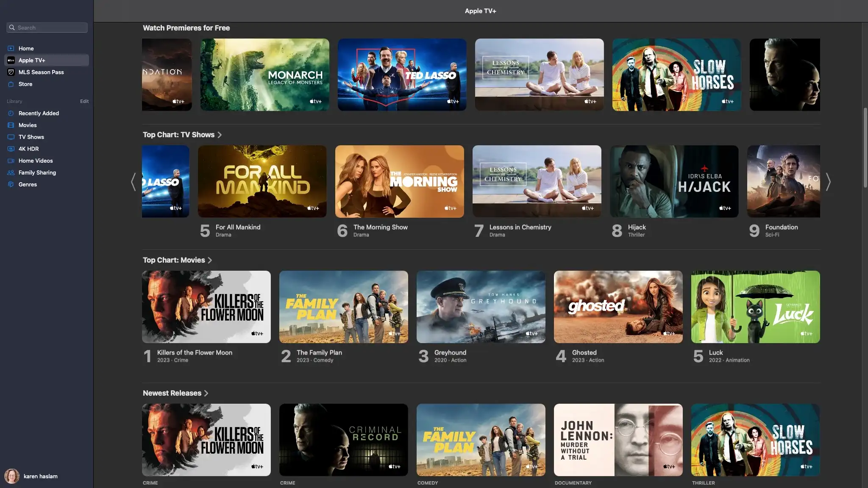Advance the TV Shows carousel with right arrow
This screenshot has width=868, height=488.
(x=829, y=182)
